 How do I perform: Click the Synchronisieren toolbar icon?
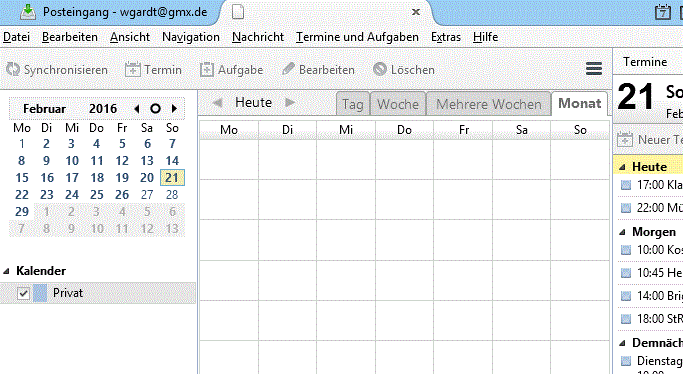point(13,69)
